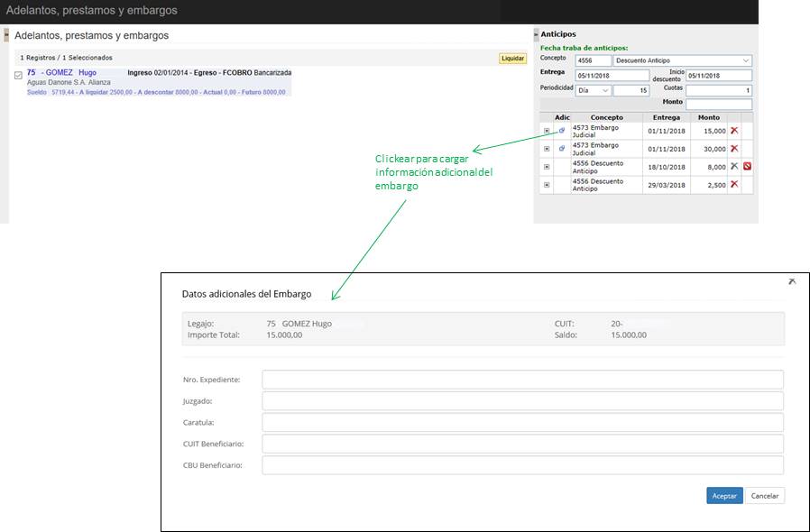Open additional data for 30,000 Embargo Judicial
The width and height of the screenshot is (810, 532).
tap(562, 148)
